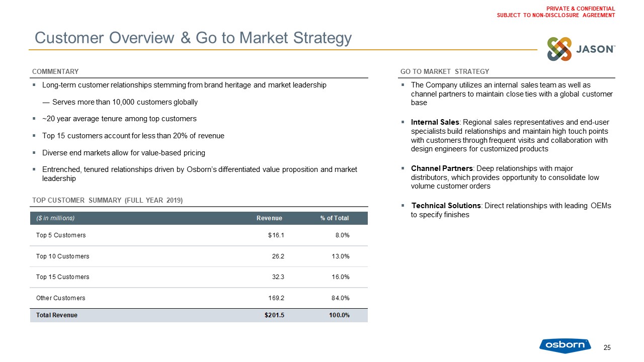Click the page number 25
Screen dimensions: 644x362
pos(607,348)
